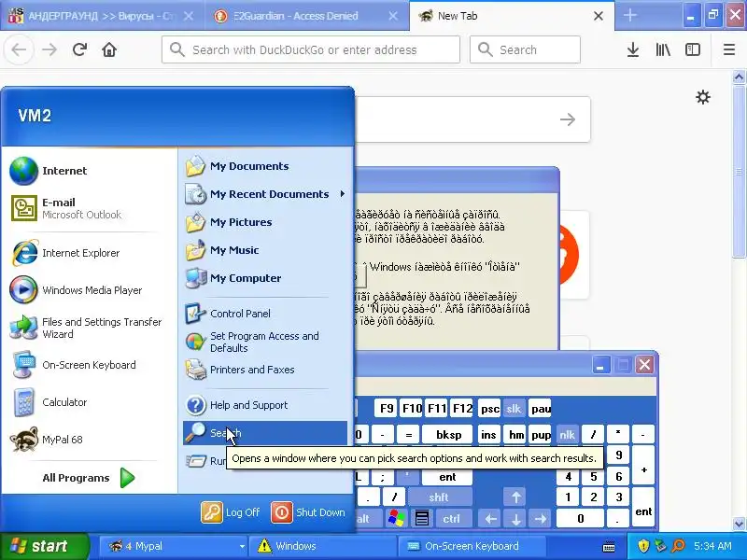Click numpad key 5
The height and width of the screenshot is (560, 747).
pyautogui.click(x=593, y=476)
